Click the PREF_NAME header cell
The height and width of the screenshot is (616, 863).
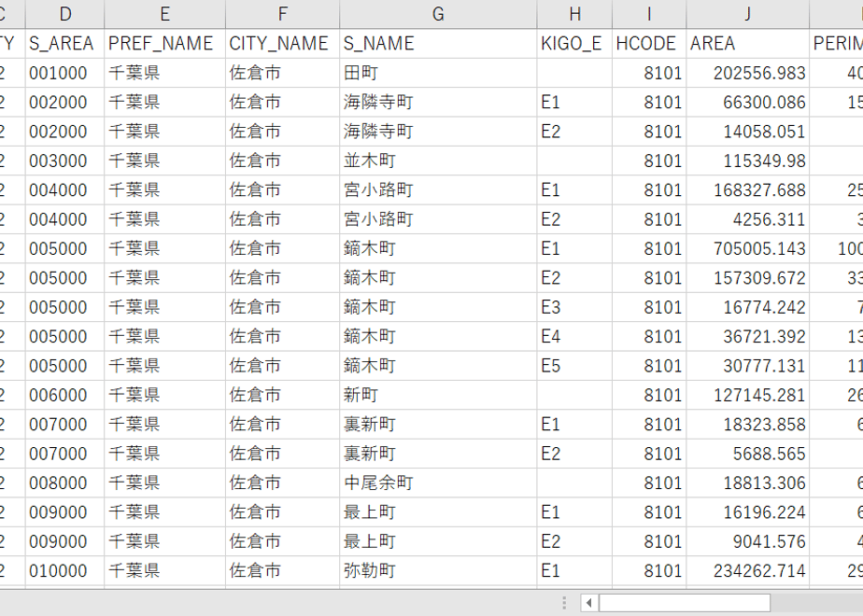click(x=164, y=44)
